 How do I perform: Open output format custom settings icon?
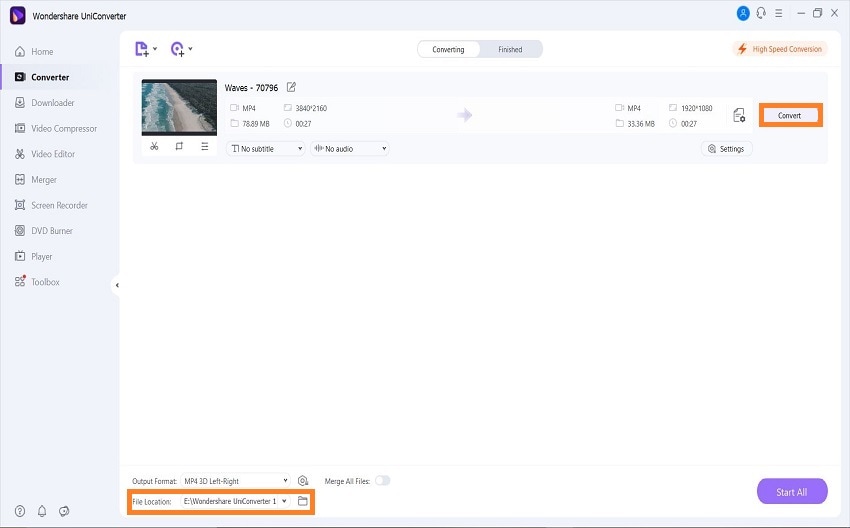coord(303,481)
